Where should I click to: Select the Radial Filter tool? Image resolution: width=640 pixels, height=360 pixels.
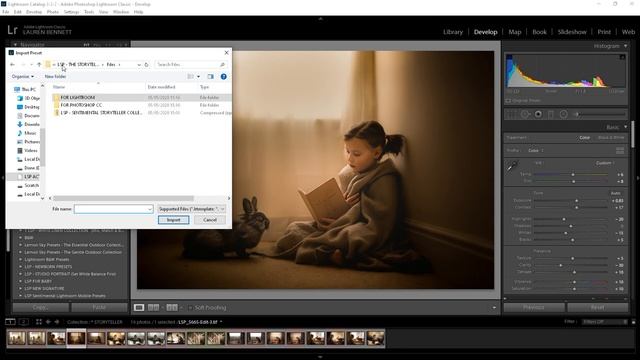(x=564, y=115)
